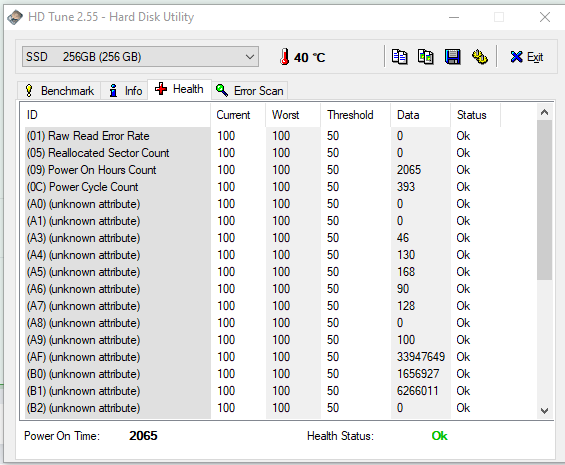
Task: Click the HD Tune title bar disk icon
Action: coord(15,17)
